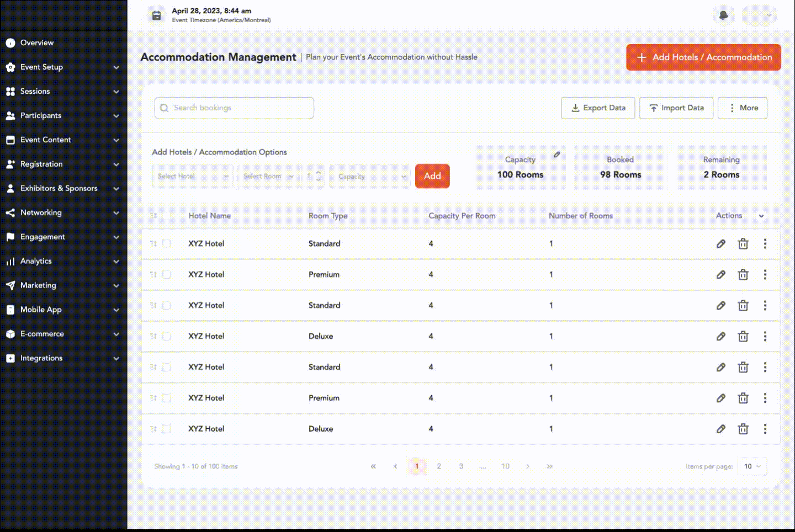Click the trash icon on the last Deluxe row

[x=743, y=429]
